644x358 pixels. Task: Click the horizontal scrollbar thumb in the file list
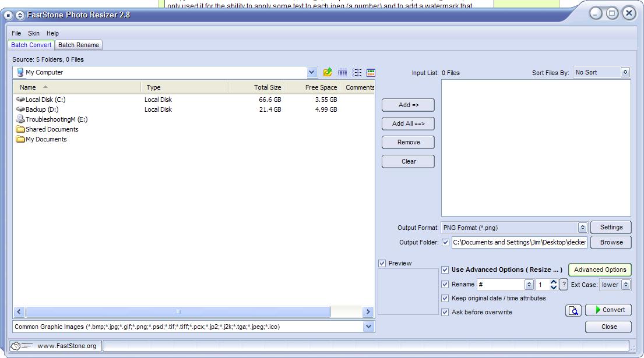click(x=178, y=312)
